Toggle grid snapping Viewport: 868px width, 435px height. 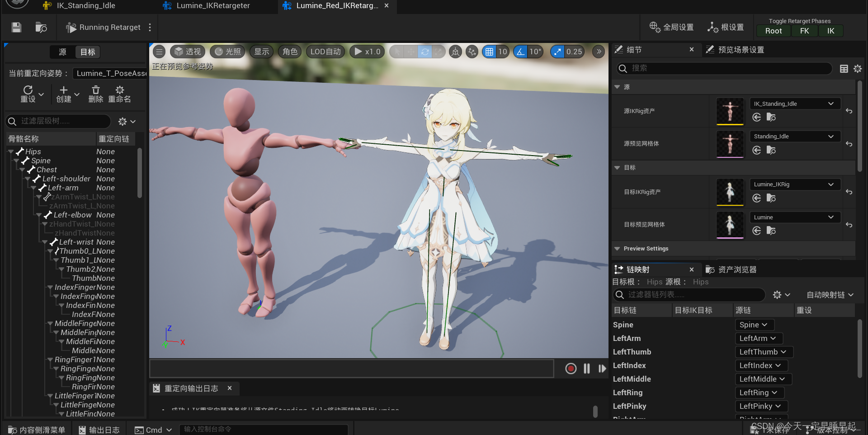pos(489,52)
